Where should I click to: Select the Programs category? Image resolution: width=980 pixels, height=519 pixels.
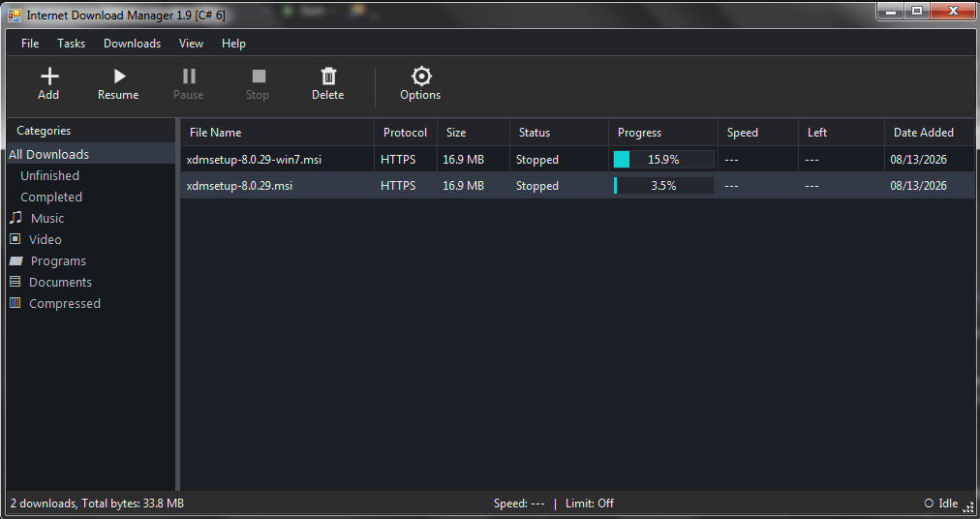[58, 260]
